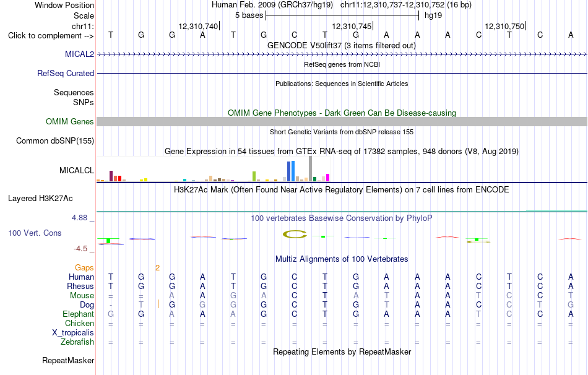
Task: Open the RefSeq Curated track label
Action: pyautogui.click(x=65, y=73)
